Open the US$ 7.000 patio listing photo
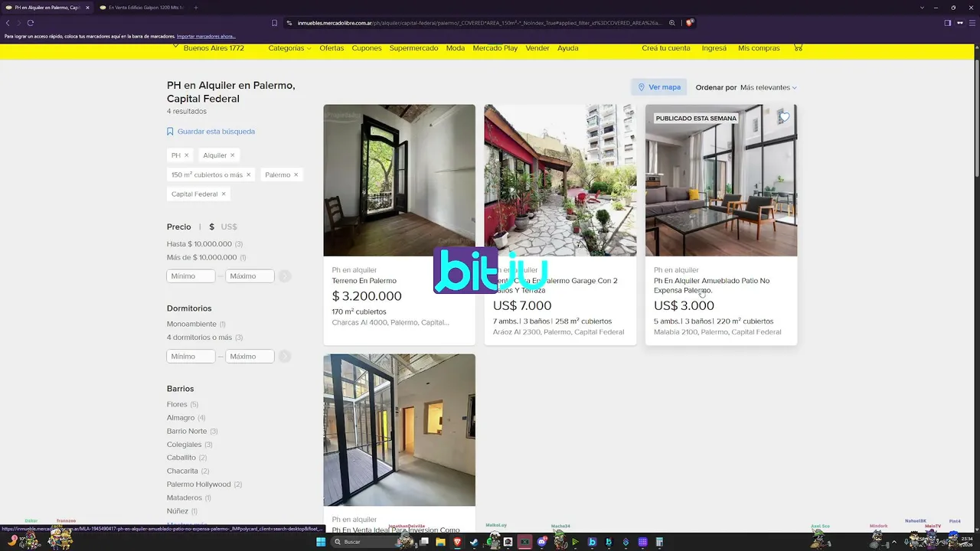The height and width of the screenshot is (551, 980). tap(560, 180)
